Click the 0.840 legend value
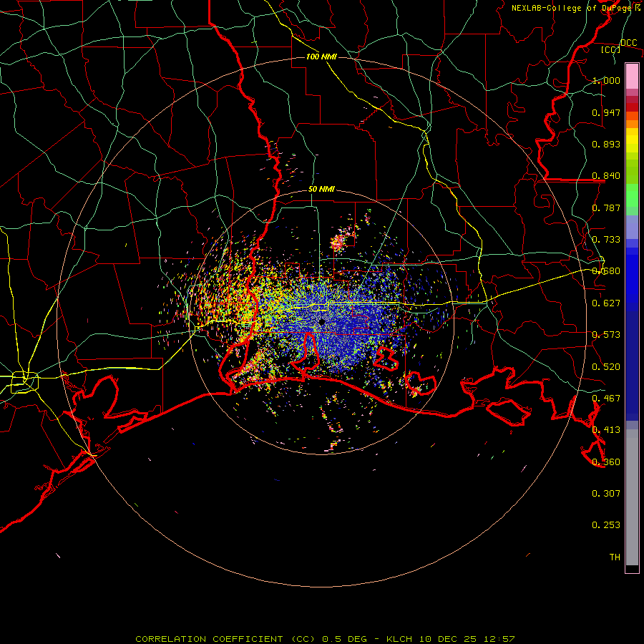This screenshot has height=644, width=644. tap(606, 176)
